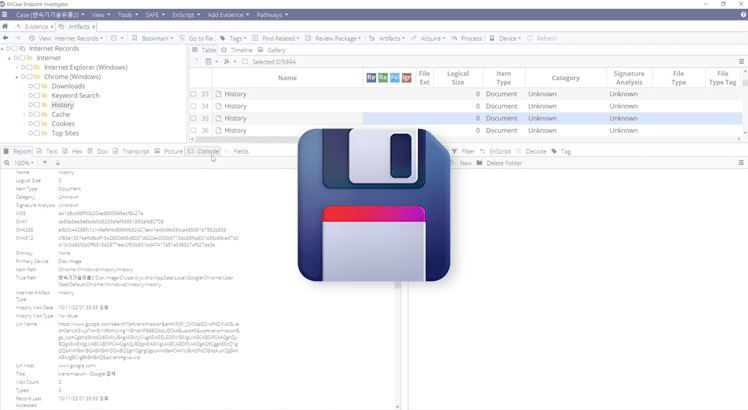
Task: Open the EnScript menu in menu bar
Action: pos(186,15)
